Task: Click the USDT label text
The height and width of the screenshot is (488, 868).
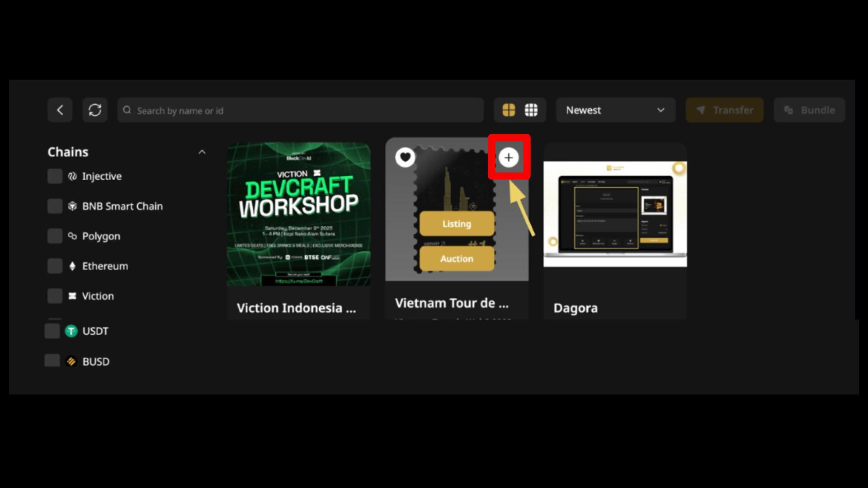Action: [95, 331]
